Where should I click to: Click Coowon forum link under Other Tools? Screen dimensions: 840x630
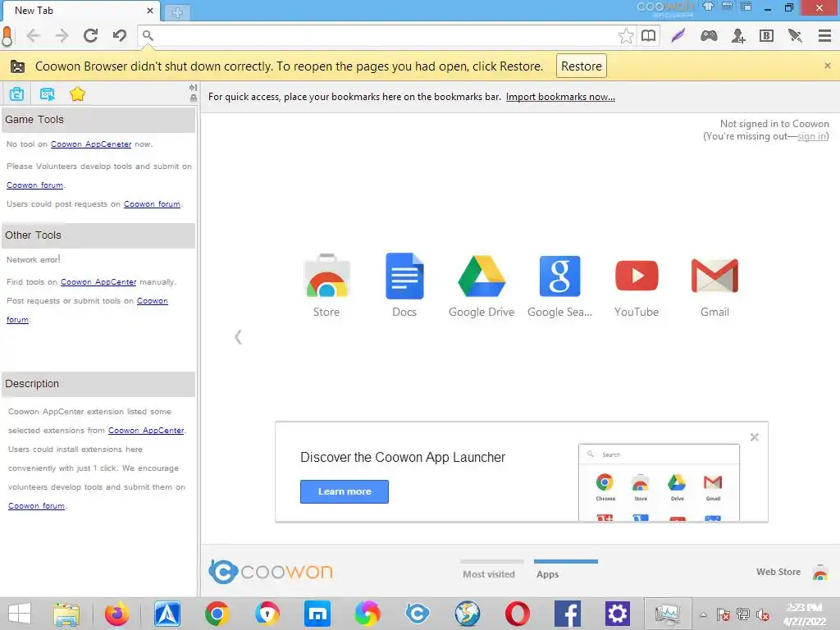(152, 301)
